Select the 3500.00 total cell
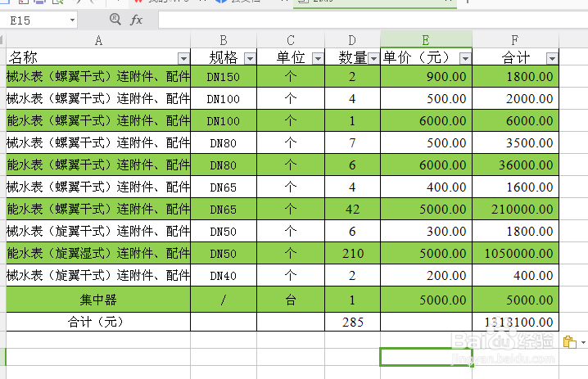The width and height of the screenshot is (588, 379). pyautogui.click(x=515, y=142)
